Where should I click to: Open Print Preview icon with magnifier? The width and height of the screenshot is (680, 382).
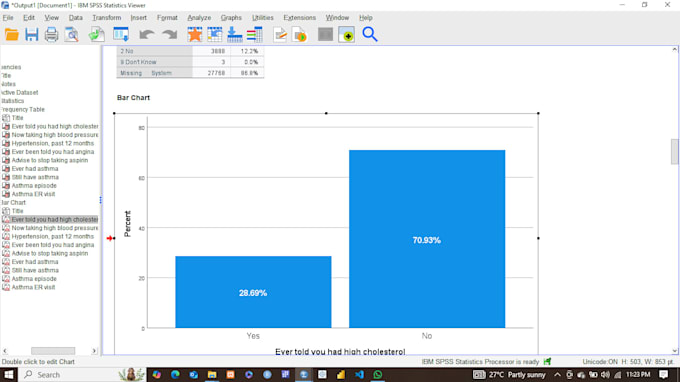72,34
